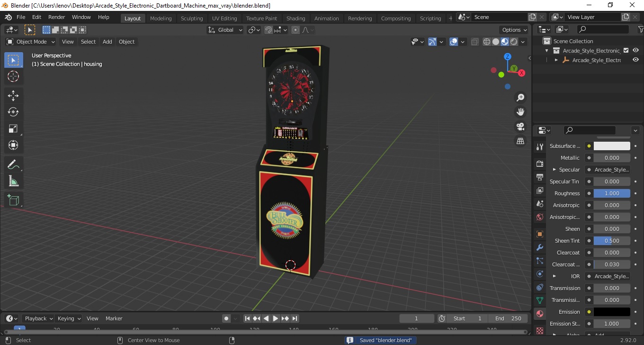644x345 pixels.
Task: Open the Physics properties tab
Action: (539, 274)
